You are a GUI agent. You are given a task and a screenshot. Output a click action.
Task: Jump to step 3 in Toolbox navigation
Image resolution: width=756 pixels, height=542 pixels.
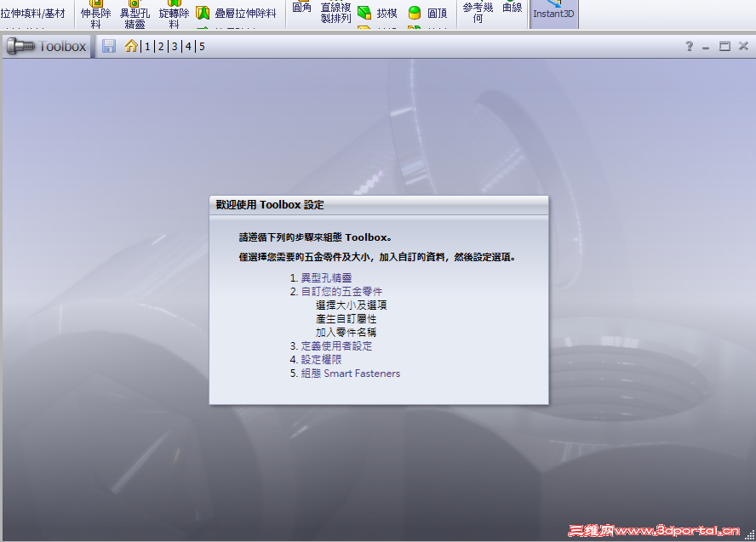pos(175,46)
